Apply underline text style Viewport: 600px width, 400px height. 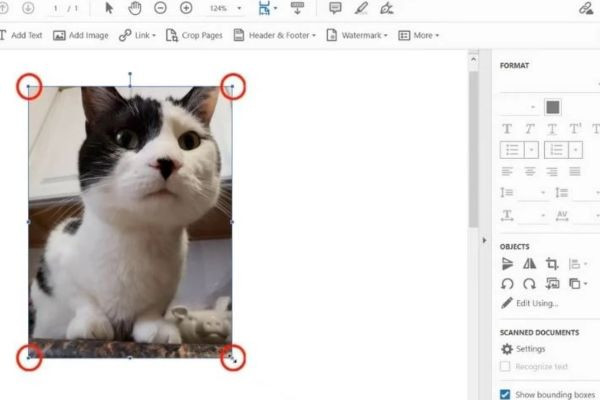(x=552, y=129)
